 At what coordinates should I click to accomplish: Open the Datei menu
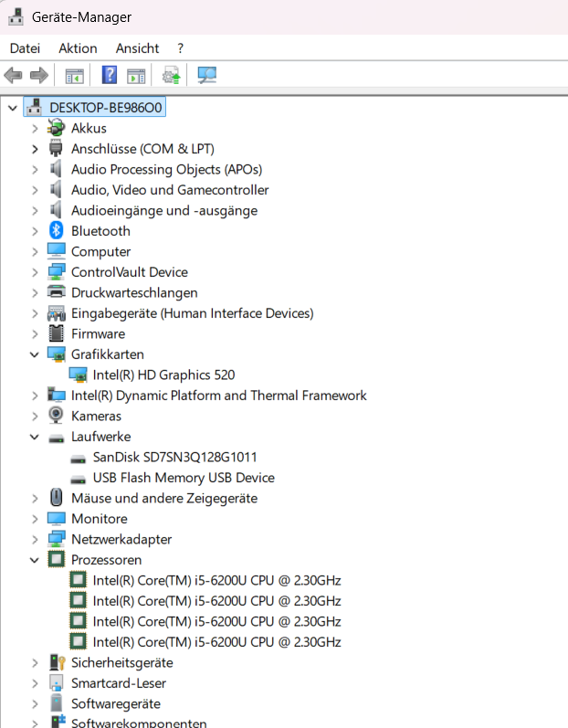pos(25,48)
